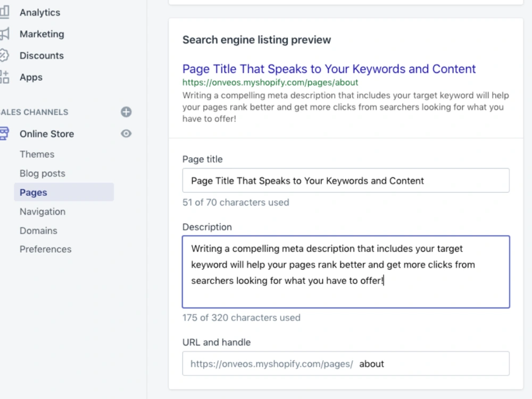Viewport: 532px width, 399px height.
Task: Click 'Search engine listing preview' heading
Action: point(256,40)
